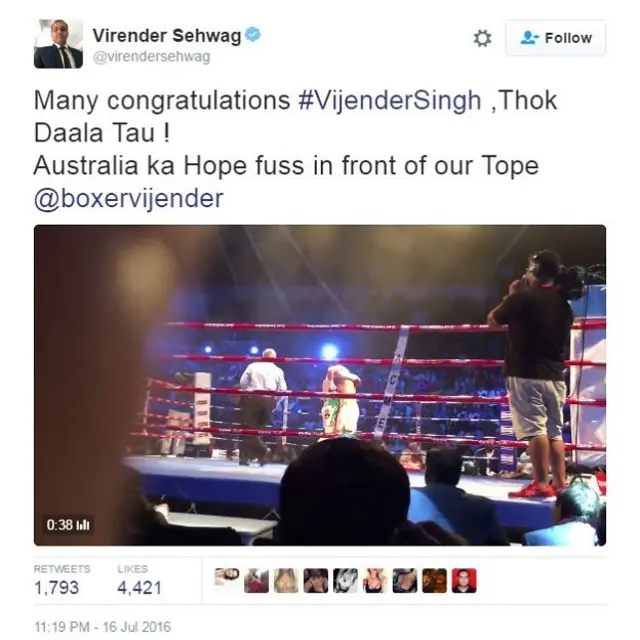
Task: Open the fifth black-and-white liker avatar
Action: click(345, 580)
